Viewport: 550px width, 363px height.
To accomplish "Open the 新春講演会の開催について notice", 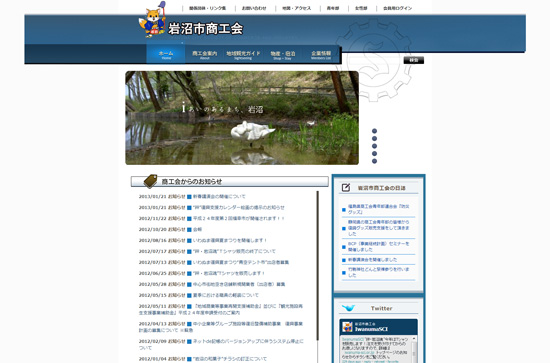I will coord(219,196).
